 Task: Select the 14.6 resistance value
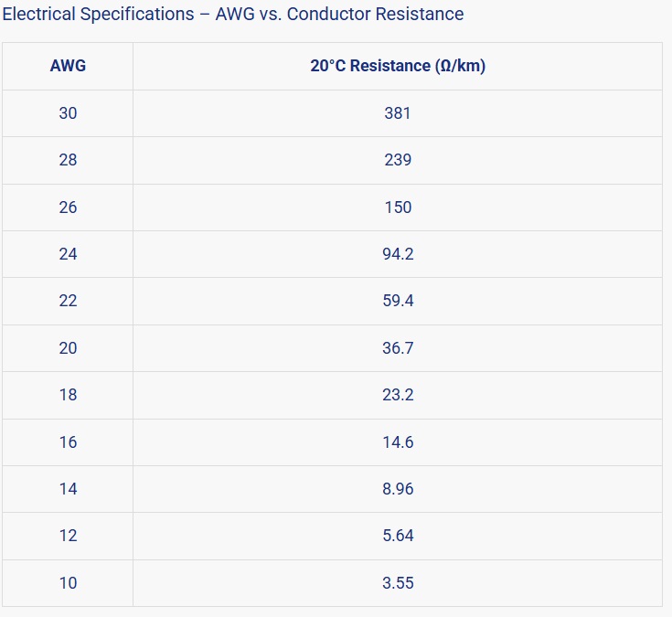[x=398, y=442]
